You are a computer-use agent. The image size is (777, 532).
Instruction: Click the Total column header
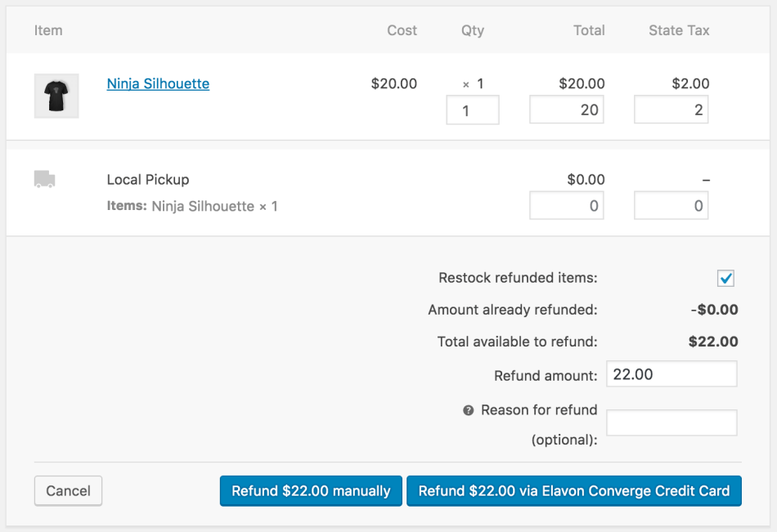pos(589,30)
